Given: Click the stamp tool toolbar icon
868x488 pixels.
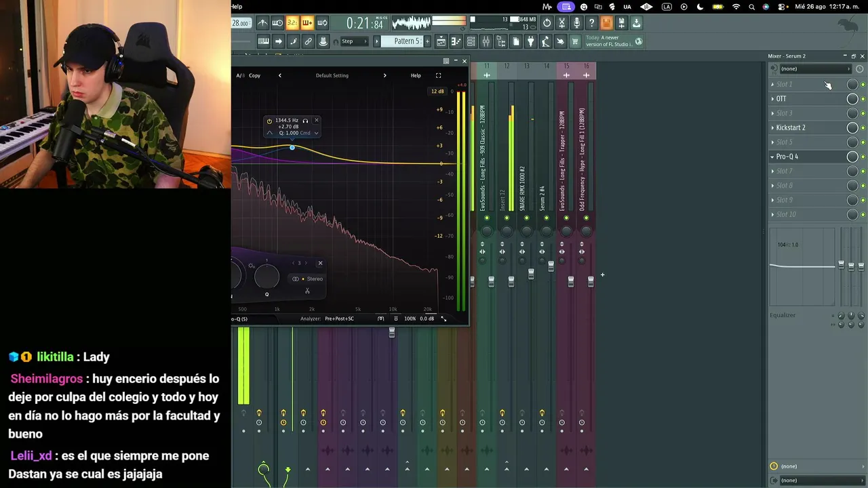Looking at the screenshot, I should coord(323,41).
